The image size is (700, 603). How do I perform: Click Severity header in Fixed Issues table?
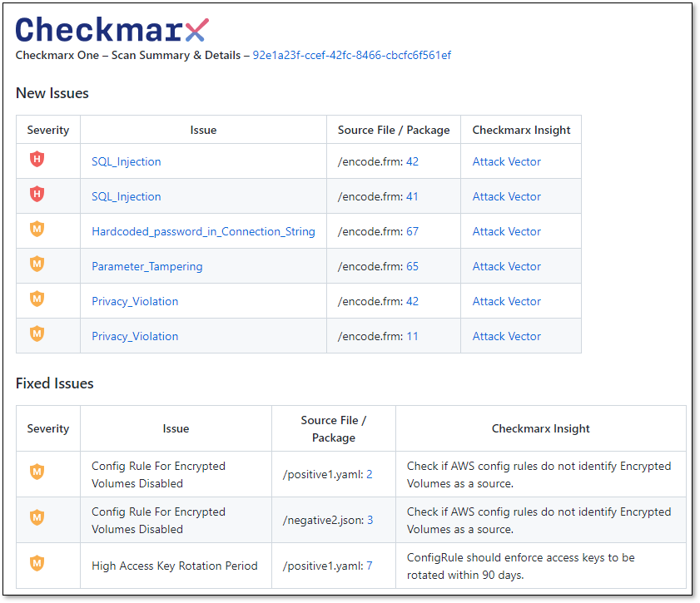coord(48,428)
